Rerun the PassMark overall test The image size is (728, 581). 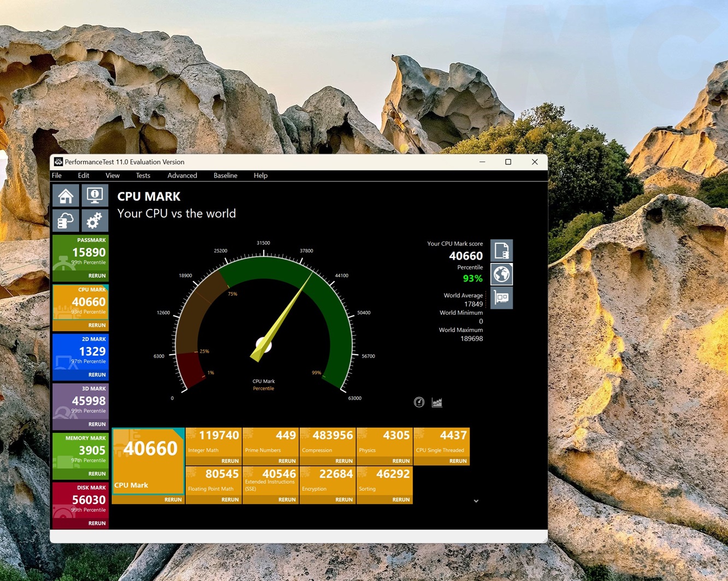coord(97,275)
